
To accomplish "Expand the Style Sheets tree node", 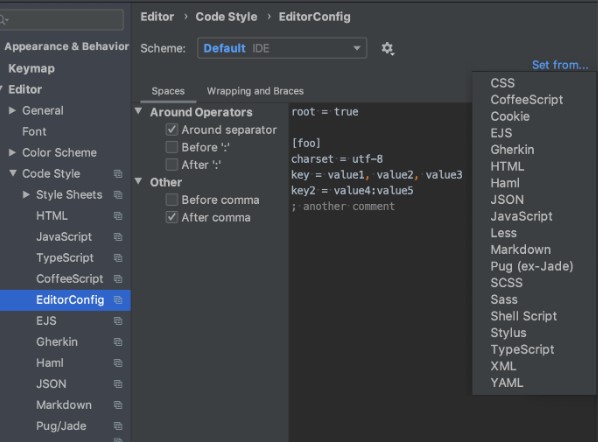I will click(x=26, y=195).
